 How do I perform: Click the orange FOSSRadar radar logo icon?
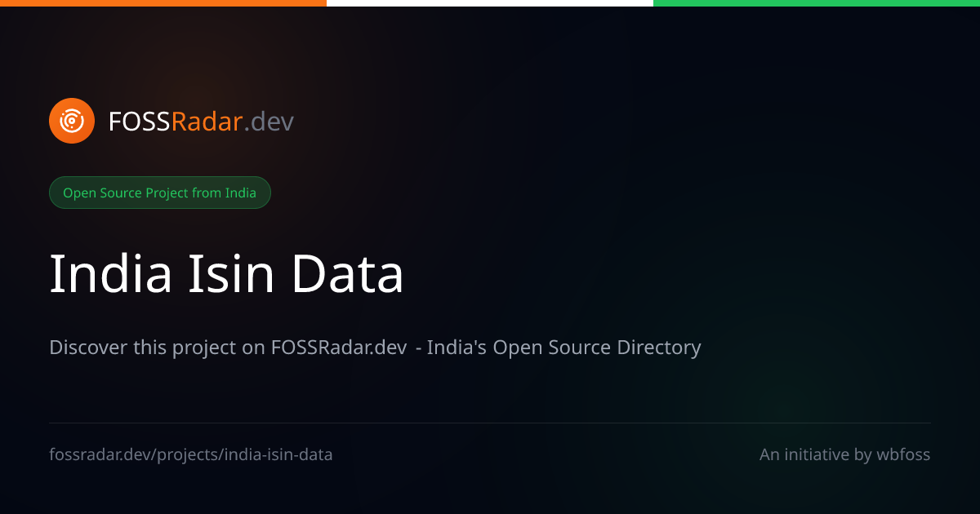[72, 121]
